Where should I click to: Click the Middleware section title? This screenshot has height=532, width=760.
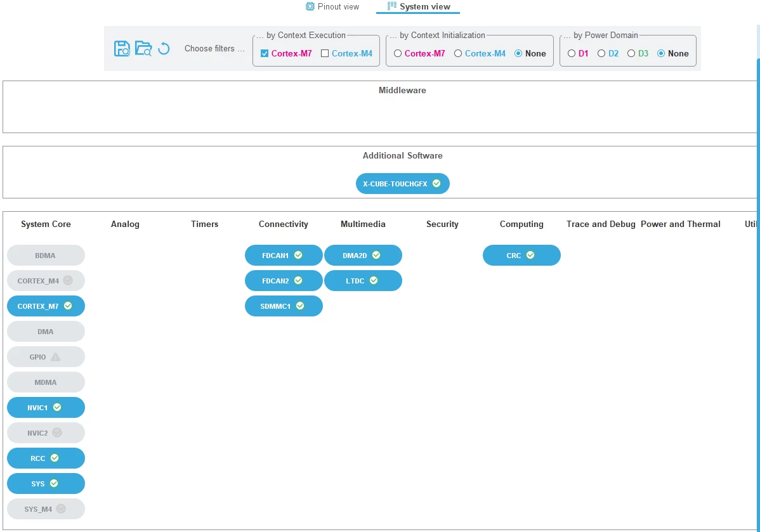(x=402, y=90)
